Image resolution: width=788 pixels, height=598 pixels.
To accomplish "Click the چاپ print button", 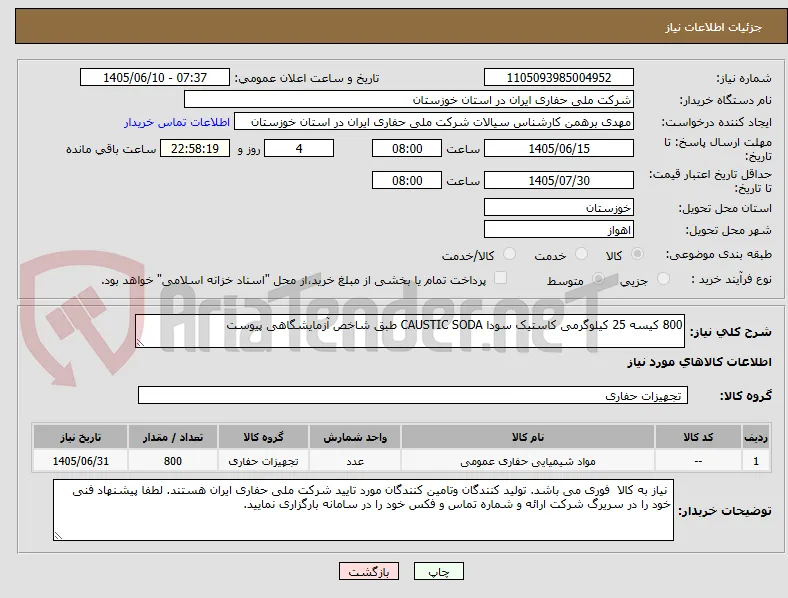I will (439, 571).
